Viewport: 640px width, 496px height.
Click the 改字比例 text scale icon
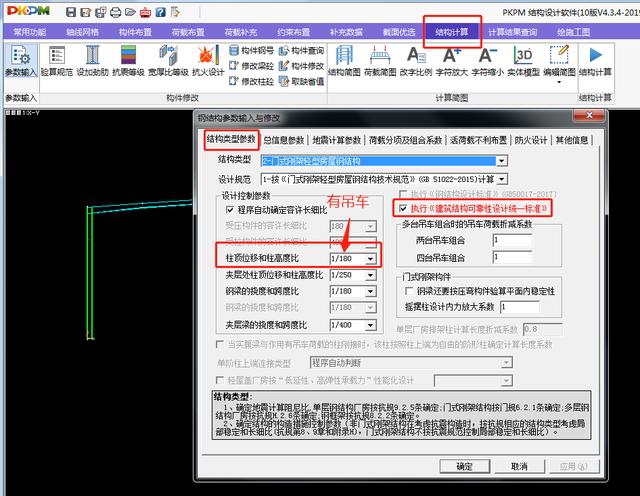coord(416,61)
